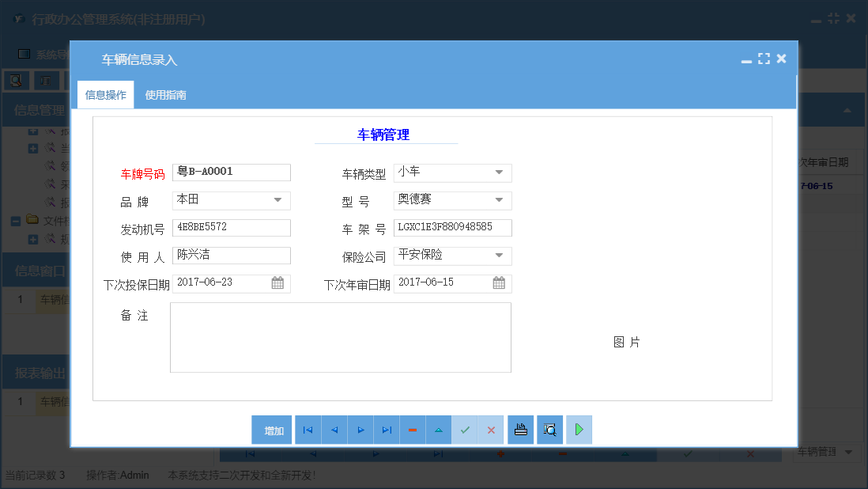Screen dimensions: 868x489
Task: Jump to the last record icon
Action: click(x=387, y=430)
